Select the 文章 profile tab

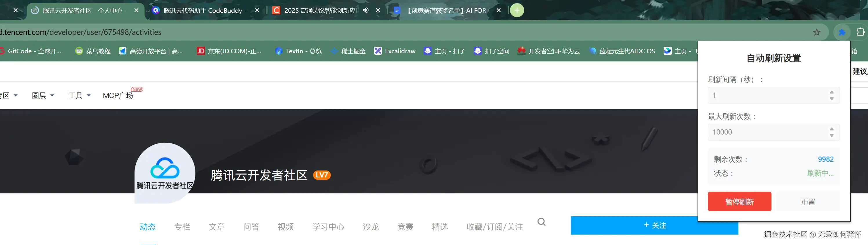(x=217, y=227)
